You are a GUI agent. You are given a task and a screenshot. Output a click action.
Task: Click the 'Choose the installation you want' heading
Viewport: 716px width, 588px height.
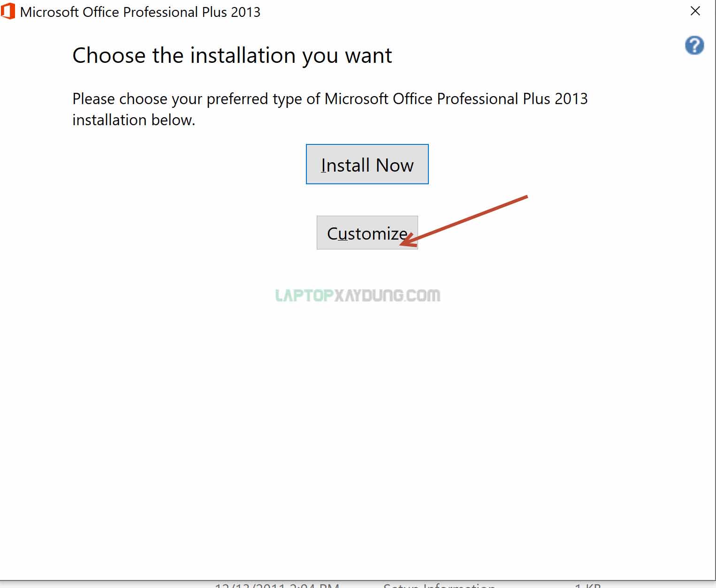tap(232, 55)
